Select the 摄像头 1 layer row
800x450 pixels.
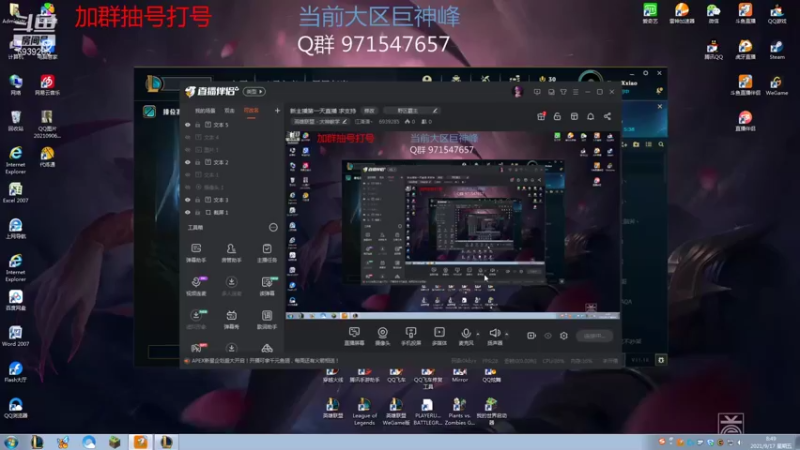point(232,187)
